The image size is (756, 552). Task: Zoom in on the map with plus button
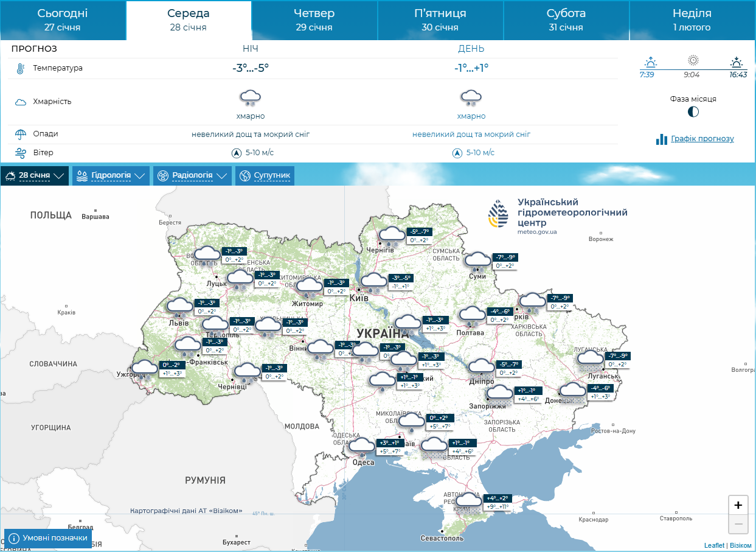click(738, 505)
